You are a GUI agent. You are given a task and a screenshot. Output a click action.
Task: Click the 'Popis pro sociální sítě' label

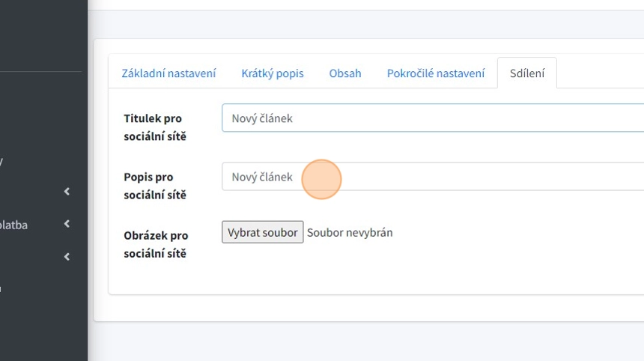154,186
